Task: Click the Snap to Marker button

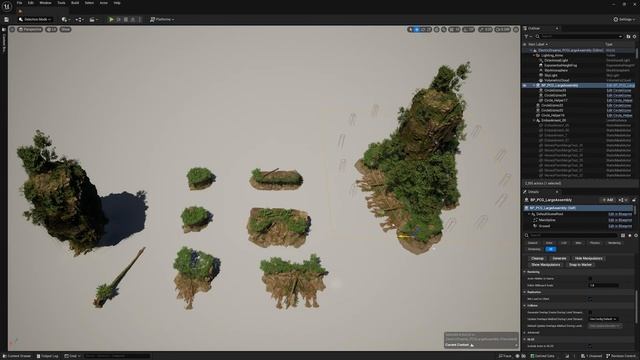Action: [580, 265]
